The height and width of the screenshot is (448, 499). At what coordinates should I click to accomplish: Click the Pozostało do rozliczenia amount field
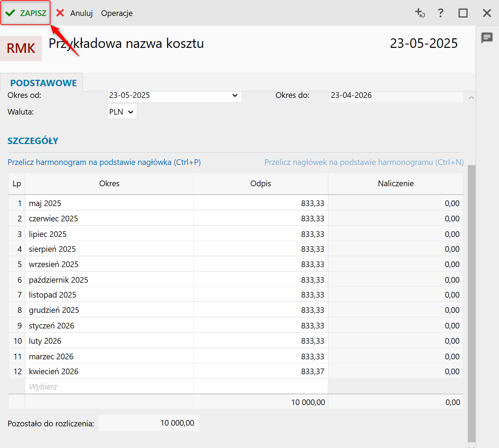click(x=148, y=423)
